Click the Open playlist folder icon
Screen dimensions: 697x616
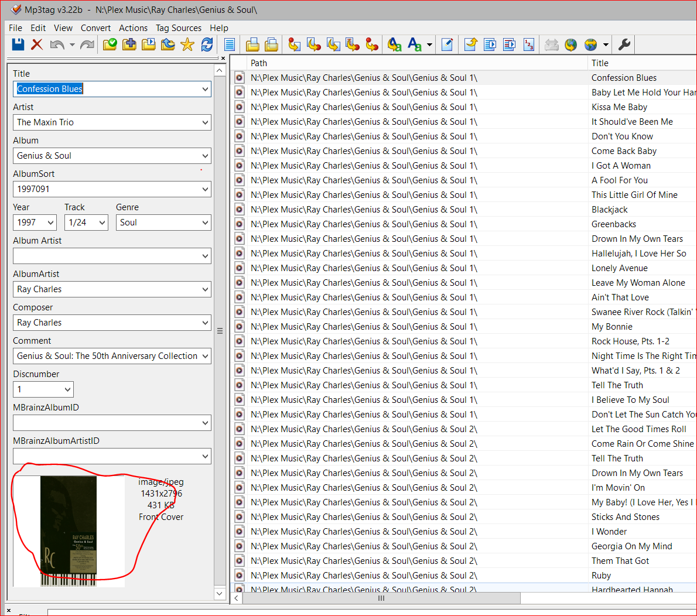point(148,45)
